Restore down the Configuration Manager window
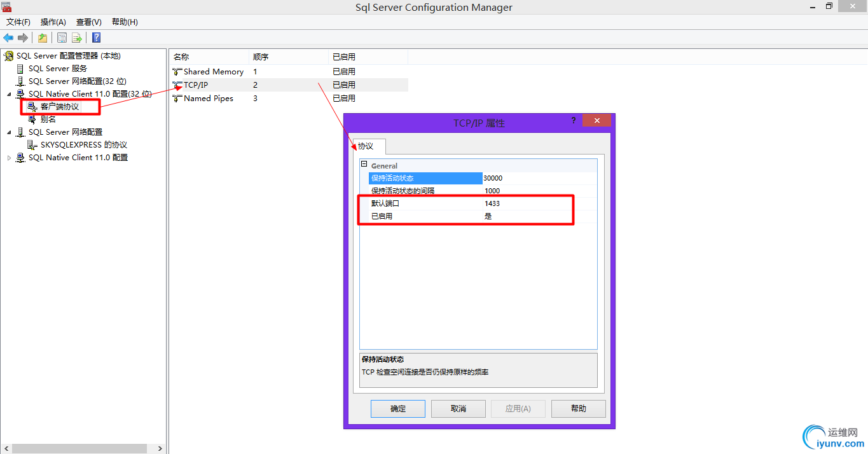 pyautogui.click(x=829, y=6)
